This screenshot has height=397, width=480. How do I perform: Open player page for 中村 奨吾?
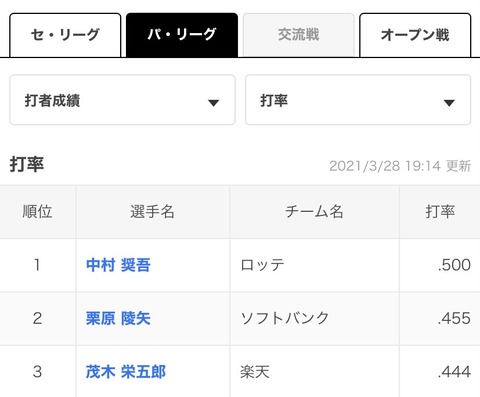[118, 265]
